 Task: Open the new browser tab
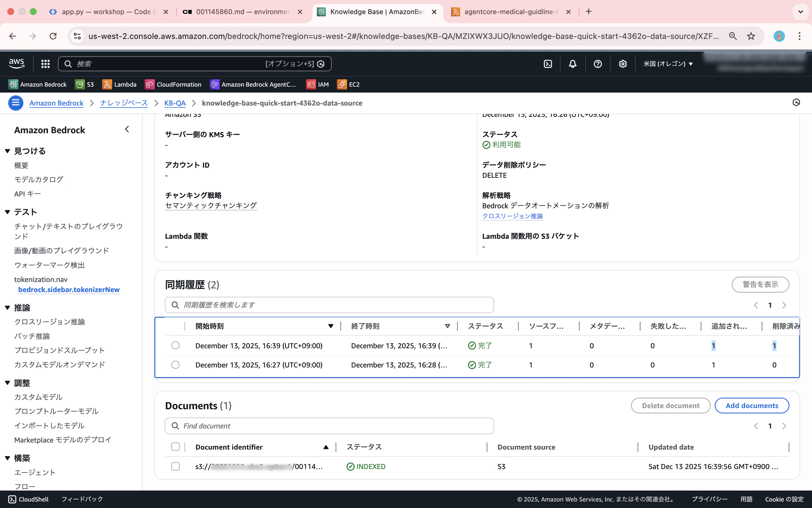(x=588, y=11)
